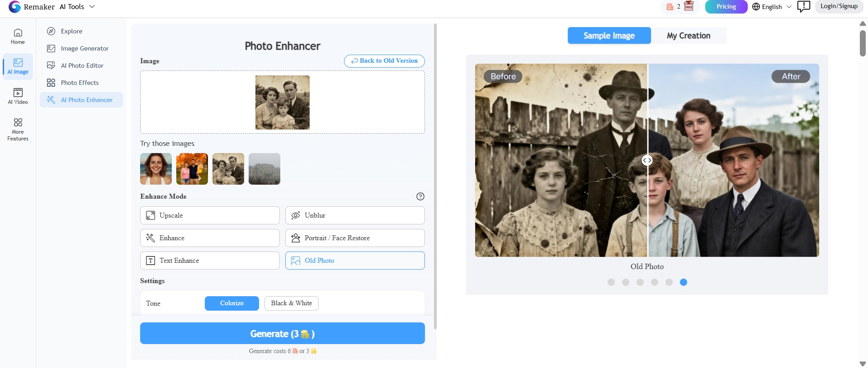Click the Generate button
The width and height of the screenshot is (868, 368).
(283, 333)
